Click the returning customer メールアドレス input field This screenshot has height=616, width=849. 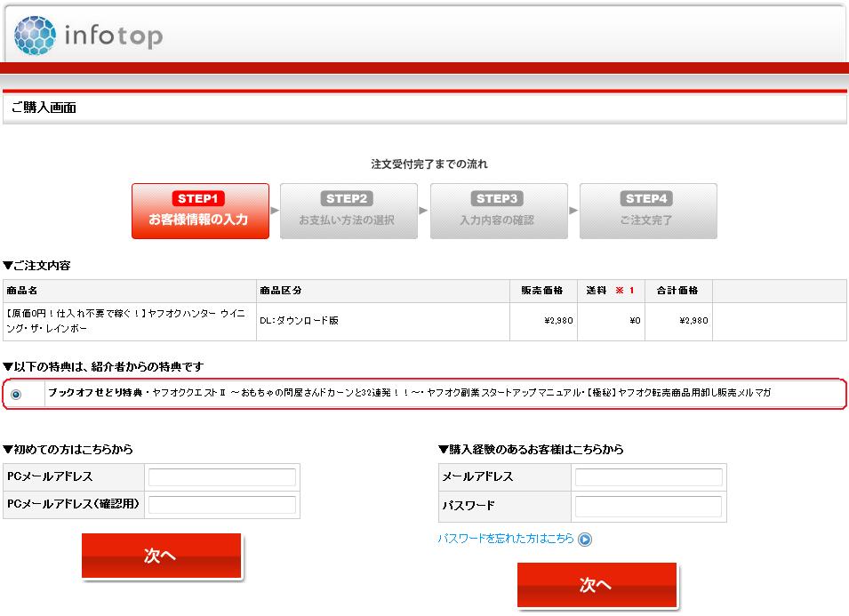pyautogui.click(x=648, y=476)
